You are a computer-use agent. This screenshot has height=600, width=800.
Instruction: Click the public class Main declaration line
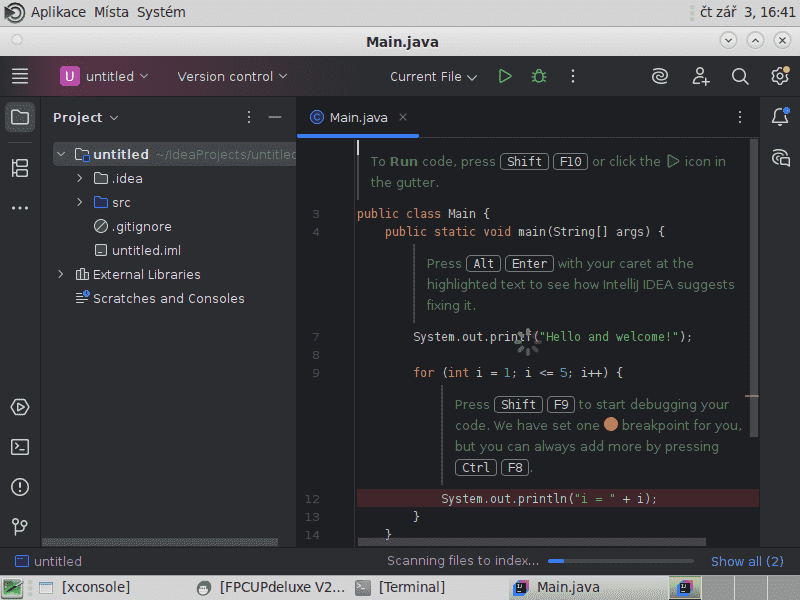click(x=423, y=213)
